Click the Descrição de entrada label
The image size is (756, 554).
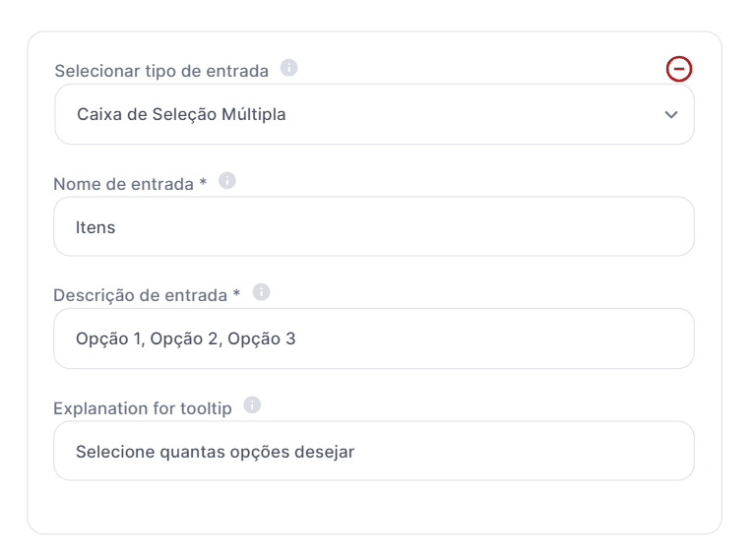[x=141, y=295]
